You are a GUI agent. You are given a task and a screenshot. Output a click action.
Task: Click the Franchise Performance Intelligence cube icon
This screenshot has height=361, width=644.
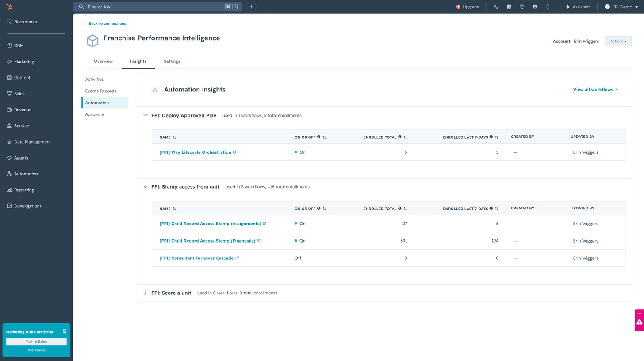[92, 41]
